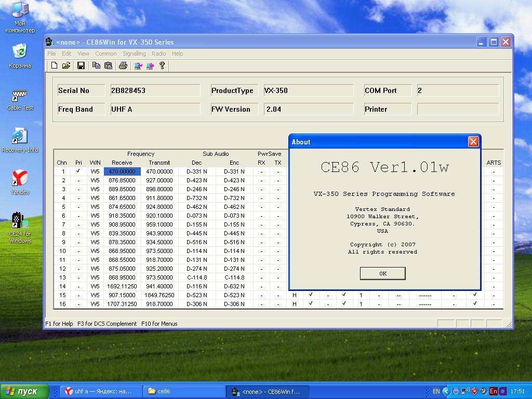Click the Freq Band field UHF A

[x=155, y=109]
